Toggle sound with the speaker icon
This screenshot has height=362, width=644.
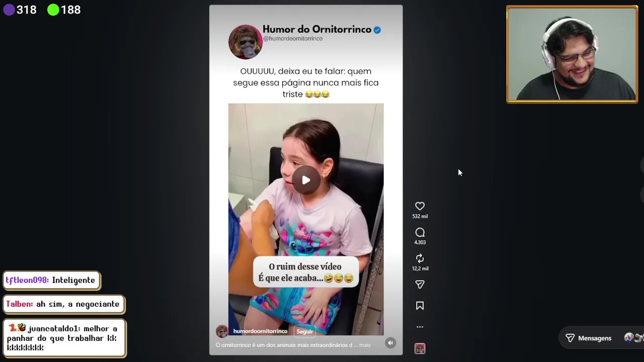(390, 343)
